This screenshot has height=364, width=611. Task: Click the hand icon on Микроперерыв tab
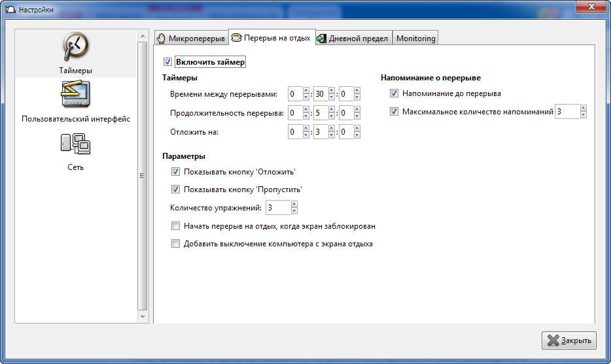pos(161,39)
